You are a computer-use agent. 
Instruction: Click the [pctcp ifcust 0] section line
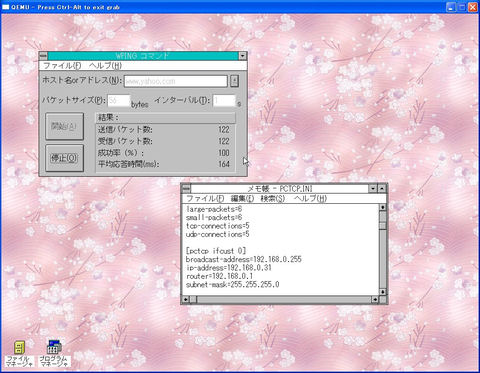(x=216, y=251)
